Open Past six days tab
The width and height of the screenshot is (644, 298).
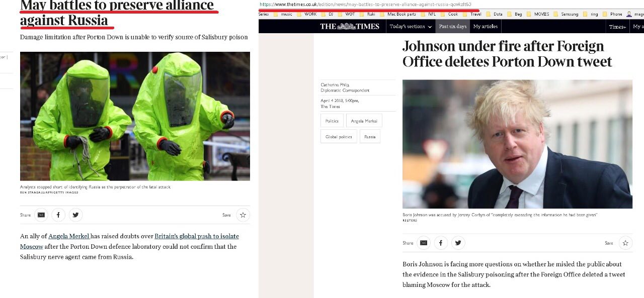(452, 27)
